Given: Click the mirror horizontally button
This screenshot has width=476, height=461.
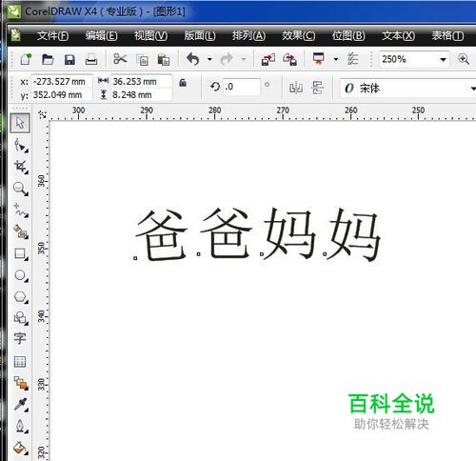Looking at the screenshot, I should [296, 88].
